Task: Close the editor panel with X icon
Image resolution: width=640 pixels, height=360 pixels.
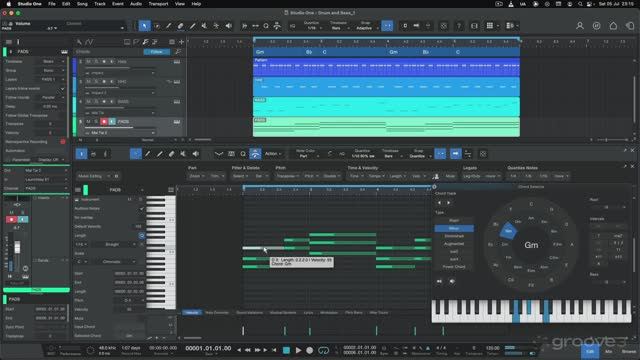Action: point(632,151)
